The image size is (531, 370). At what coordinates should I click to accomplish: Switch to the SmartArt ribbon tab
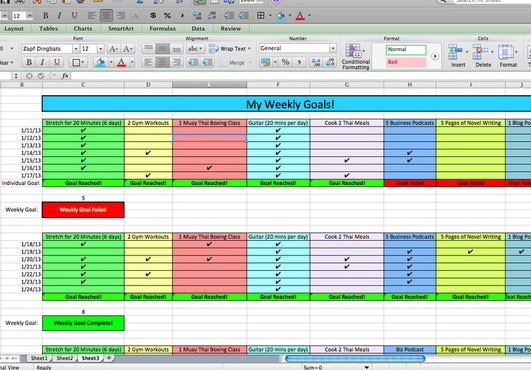(121, 29)
